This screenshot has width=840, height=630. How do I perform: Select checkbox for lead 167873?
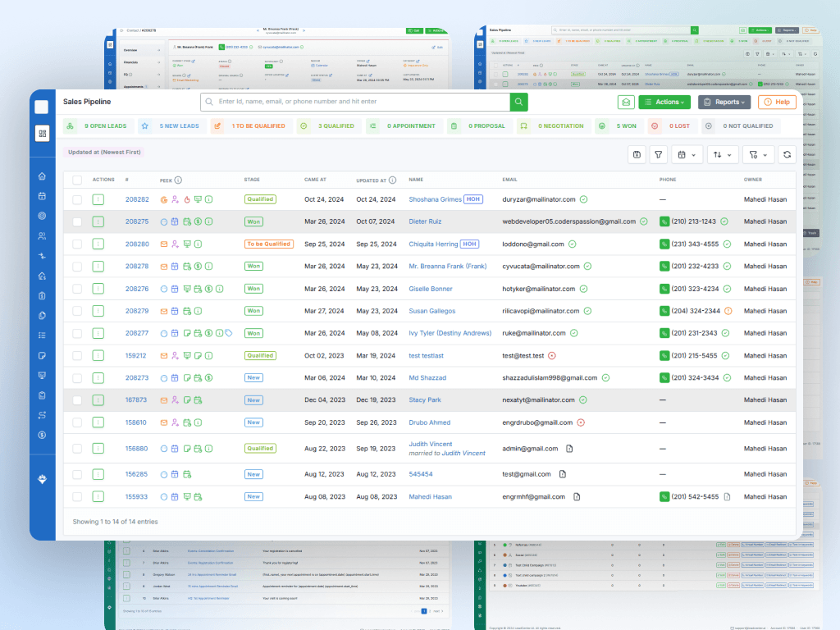(77, 400)
